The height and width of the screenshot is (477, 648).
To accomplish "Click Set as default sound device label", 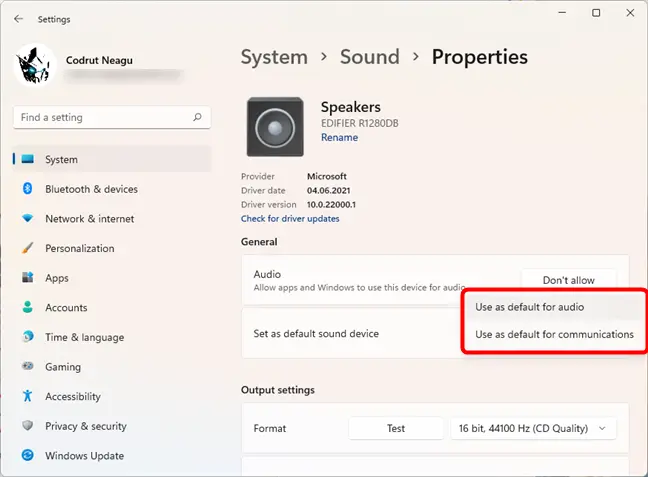I will [316, 334].
